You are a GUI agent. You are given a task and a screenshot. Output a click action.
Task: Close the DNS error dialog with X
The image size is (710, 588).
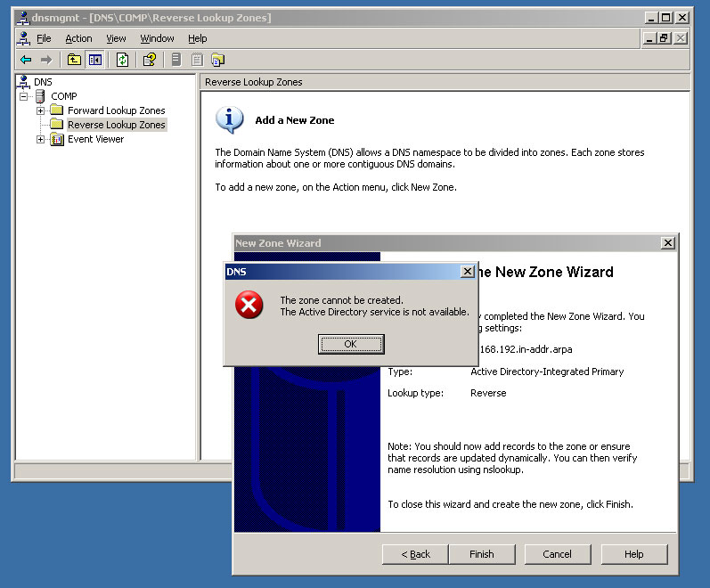tap(468, 272)
